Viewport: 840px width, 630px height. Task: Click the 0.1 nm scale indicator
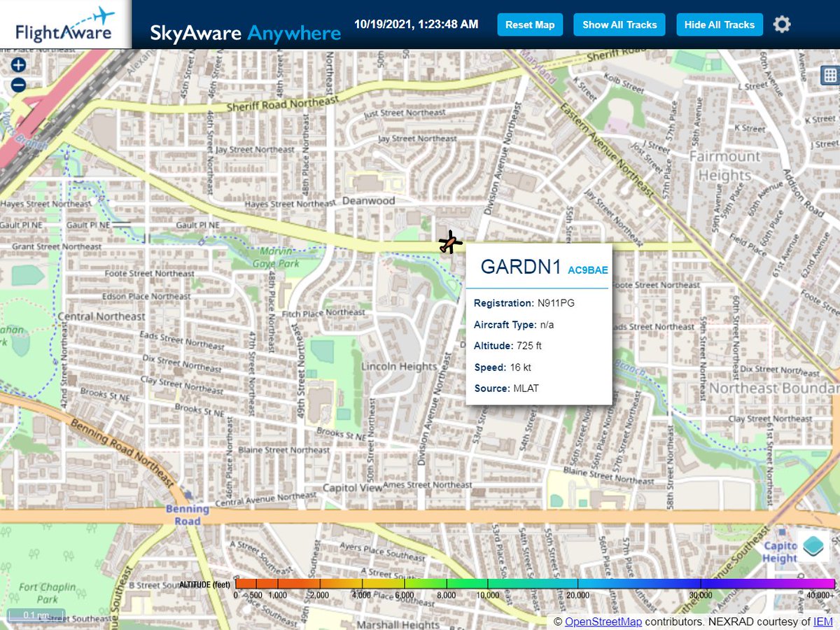[36, 616]
